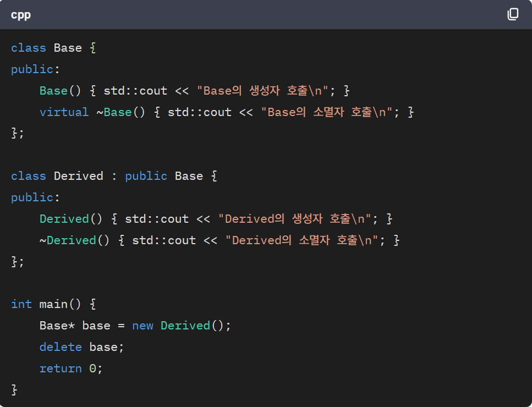The width and height of the screenshot is (532, 407).
Task: Click the line "class Base {"
Action: 53,48
